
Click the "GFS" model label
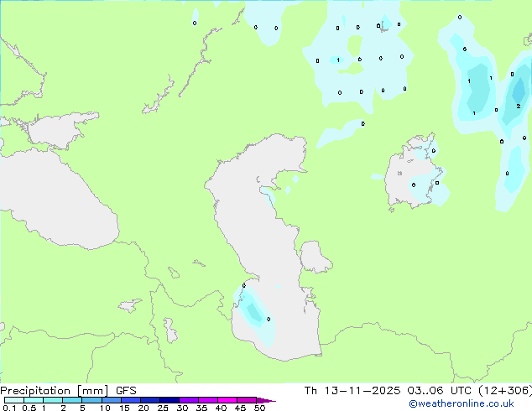126,391
